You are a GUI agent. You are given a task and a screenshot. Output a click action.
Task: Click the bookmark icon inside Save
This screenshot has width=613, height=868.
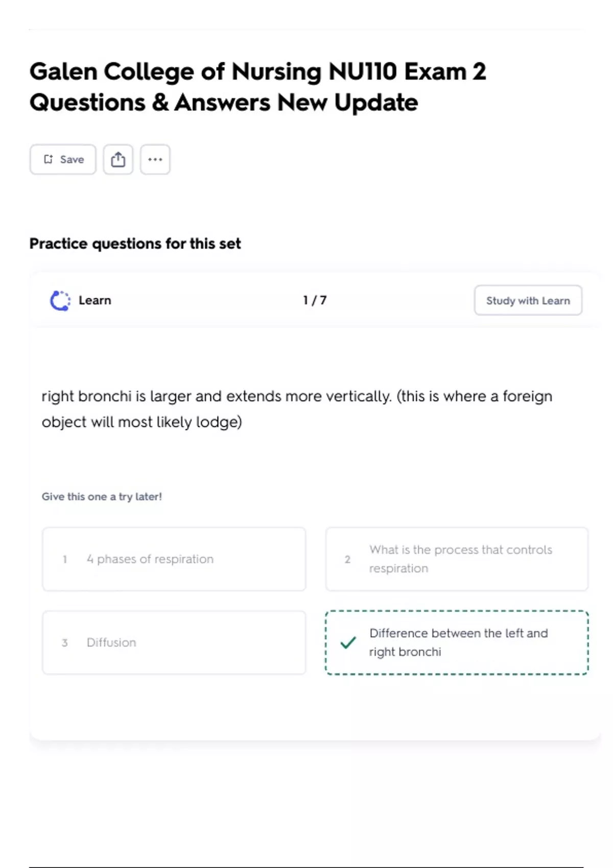pyautogui.click(x=48, y=159)
